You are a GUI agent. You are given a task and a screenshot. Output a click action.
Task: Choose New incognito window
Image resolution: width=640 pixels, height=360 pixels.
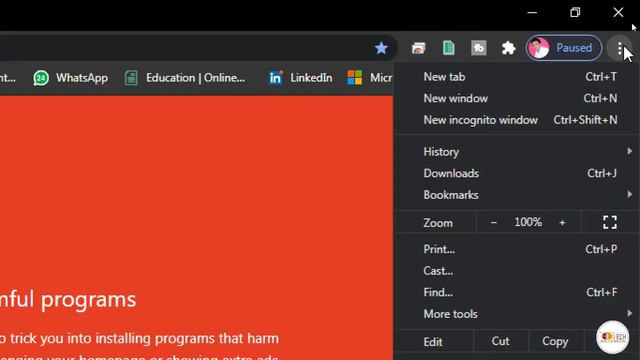click(x=516, y=120)
